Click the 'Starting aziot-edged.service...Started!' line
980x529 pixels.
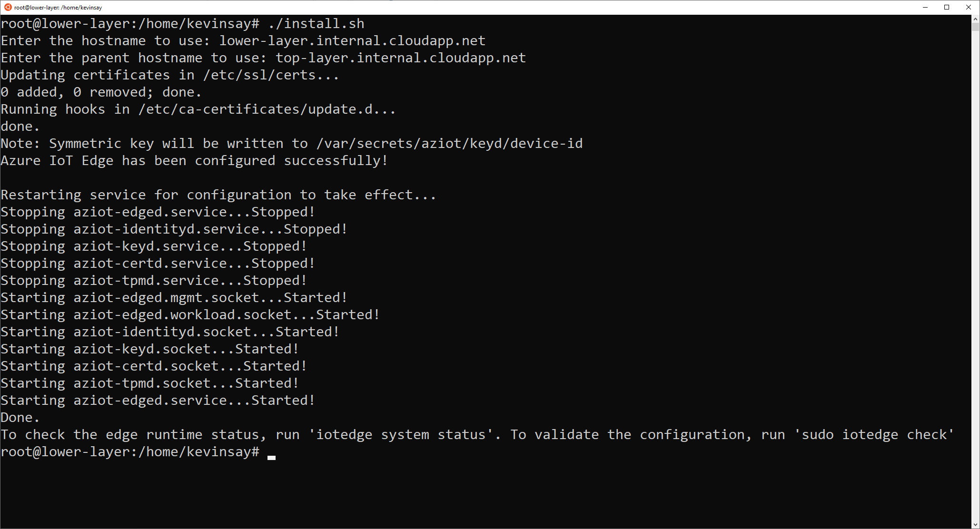point(157,400)
